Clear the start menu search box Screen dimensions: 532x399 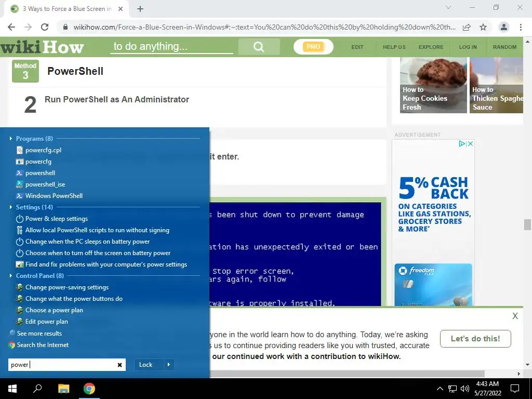120,365
